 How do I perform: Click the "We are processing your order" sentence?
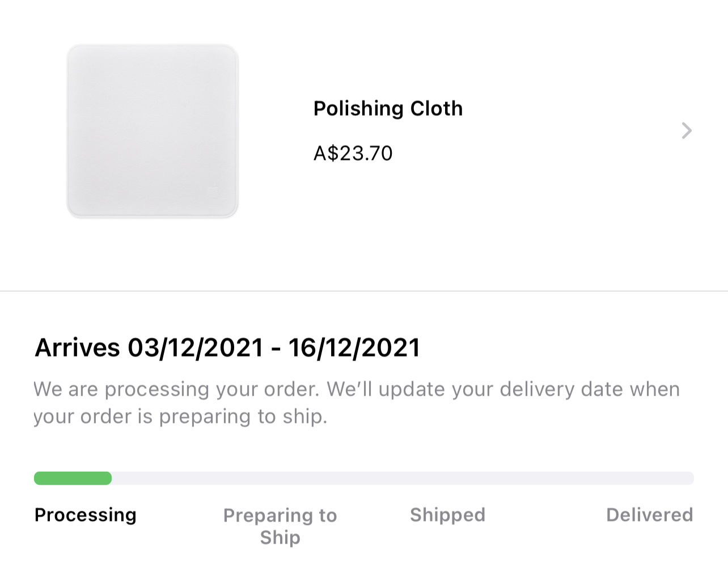(x=177, y=389)
